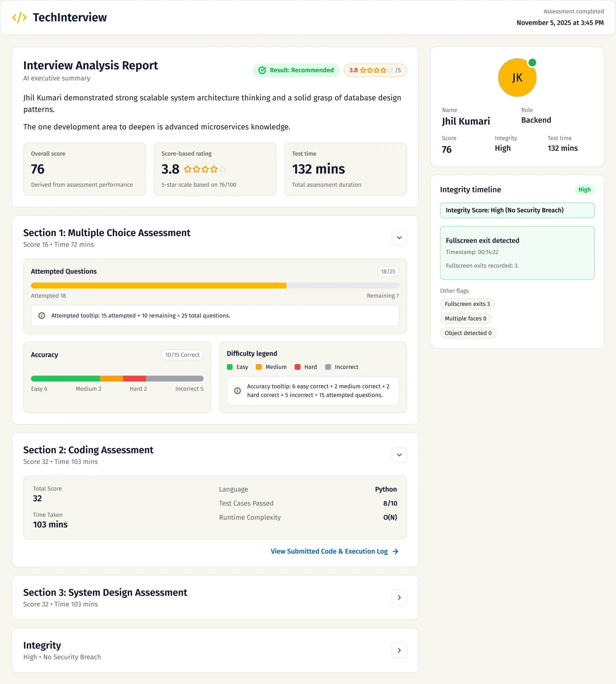
Task: Click the High badge in Integrity timeline
Action: (584, 190)
